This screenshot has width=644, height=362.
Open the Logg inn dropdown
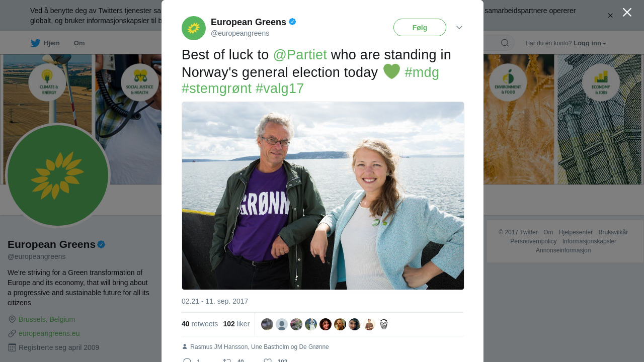click(x=590, y=43)
